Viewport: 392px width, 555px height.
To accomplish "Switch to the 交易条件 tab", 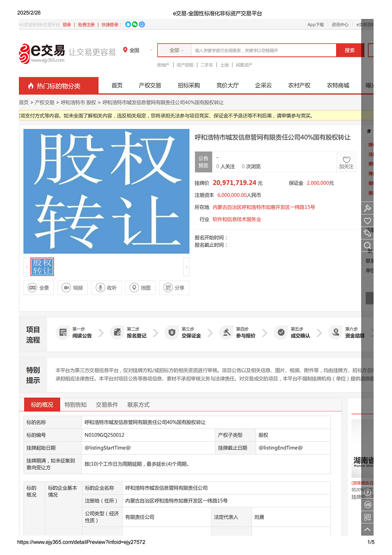I will [x=107, y=405].
